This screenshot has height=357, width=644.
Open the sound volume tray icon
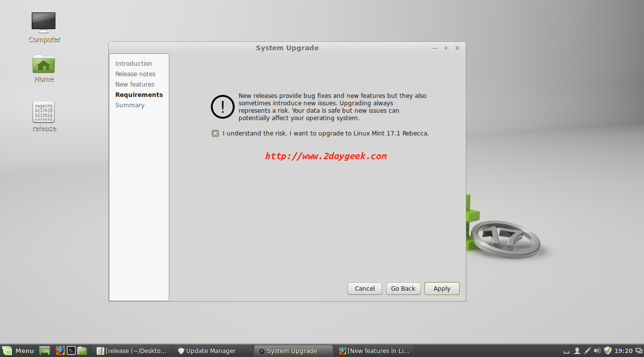coord(597,351)
